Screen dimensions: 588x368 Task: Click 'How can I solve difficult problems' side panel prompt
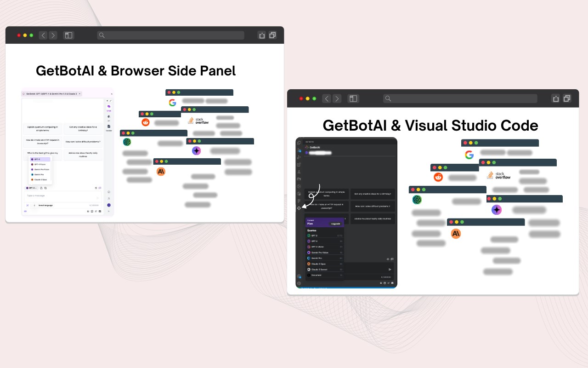click(83, 142)
